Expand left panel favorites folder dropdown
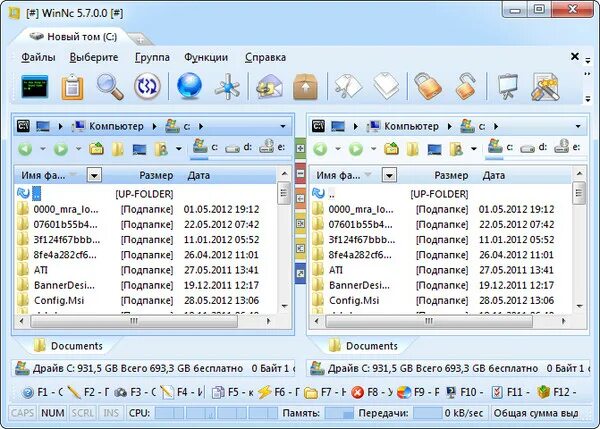600x429 pixels. pyautogui.click(x=179, y=149)
